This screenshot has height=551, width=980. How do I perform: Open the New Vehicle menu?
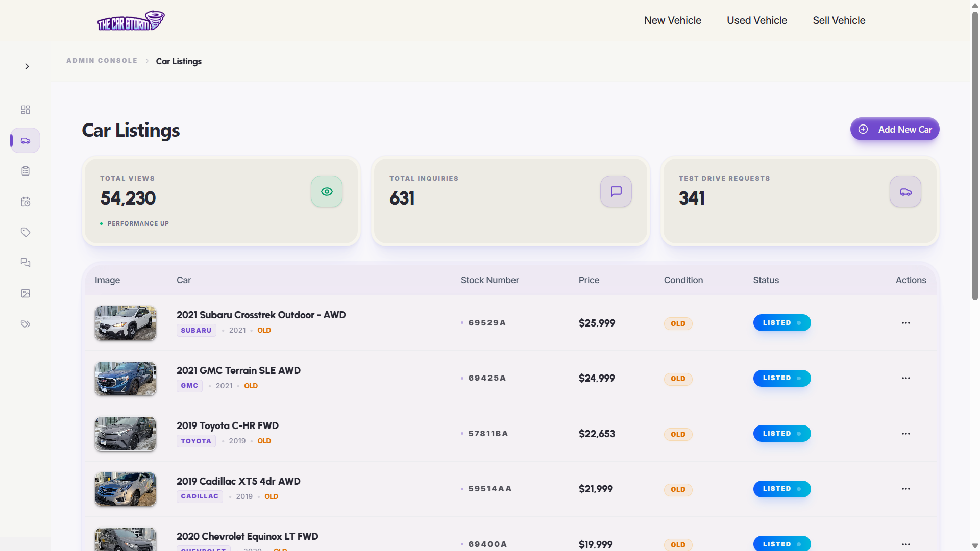click(x=672, y=20)
